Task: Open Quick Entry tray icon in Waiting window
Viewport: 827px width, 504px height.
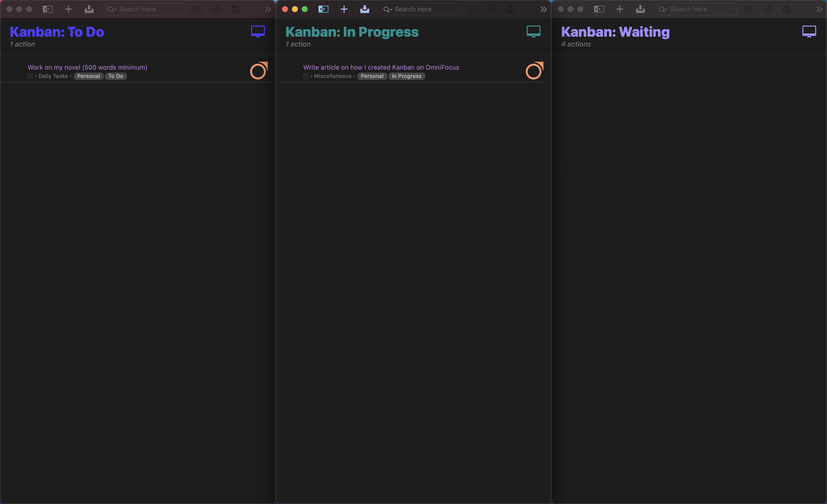Action: 640,9
